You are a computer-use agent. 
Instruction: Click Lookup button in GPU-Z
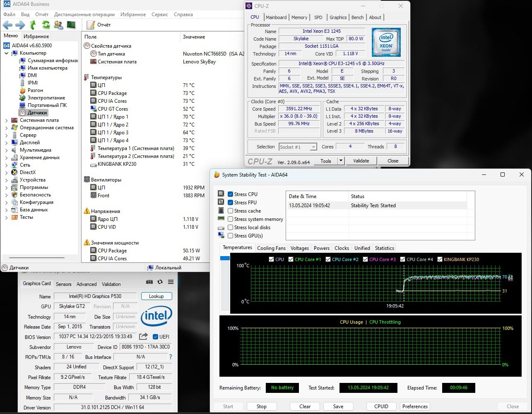[x=156, y=296]
